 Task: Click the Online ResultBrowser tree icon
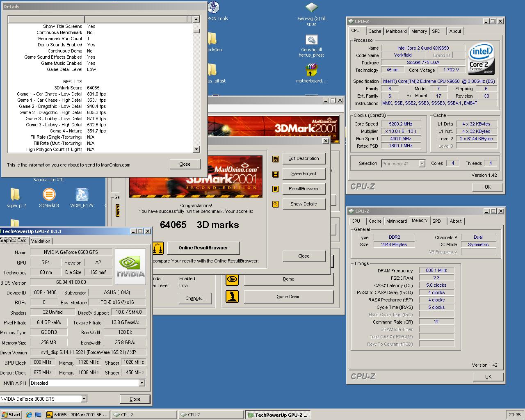pyautogui.click(x=158, y=248)
